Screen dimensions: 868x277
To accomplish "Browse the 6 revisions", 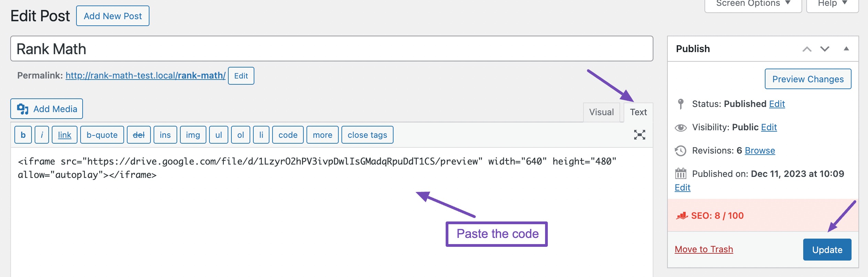I will (x=760, y=150).
